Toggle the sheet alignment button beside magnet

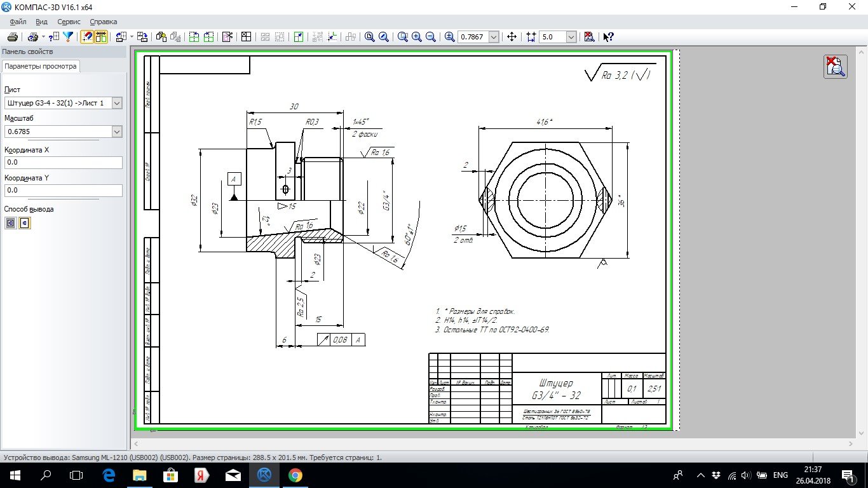[101, 37]
